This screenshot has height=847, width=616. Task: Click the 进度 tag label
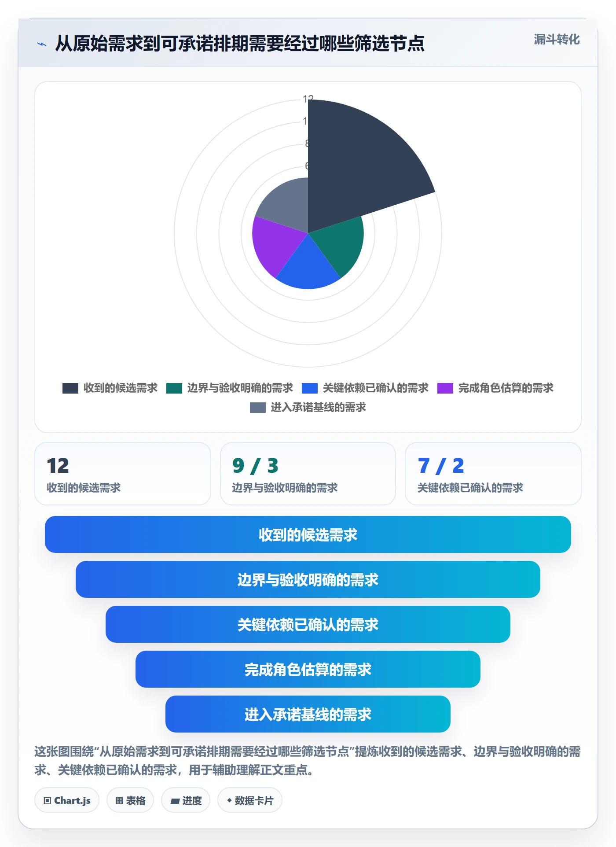click(192, 800)
